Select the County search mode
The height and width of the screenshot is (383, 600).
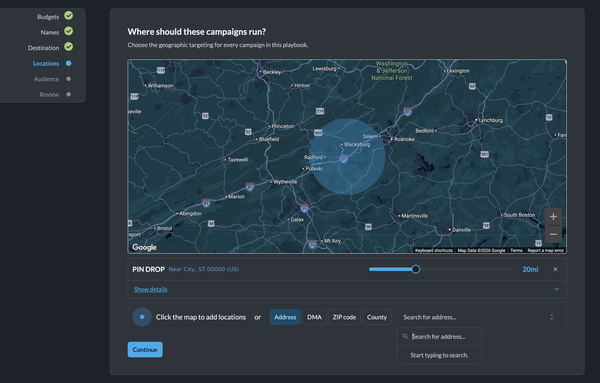tap(377, 317)
